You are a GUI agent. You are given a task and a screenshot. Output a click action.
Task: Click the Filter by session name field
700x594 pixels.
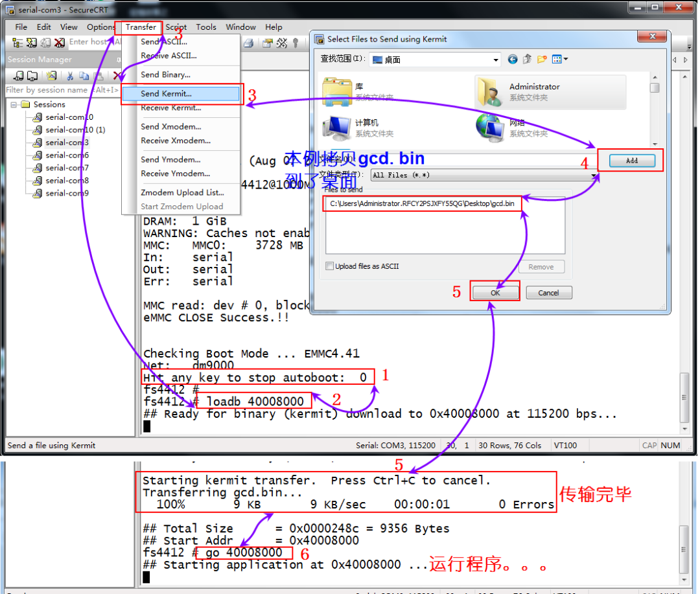62,90
